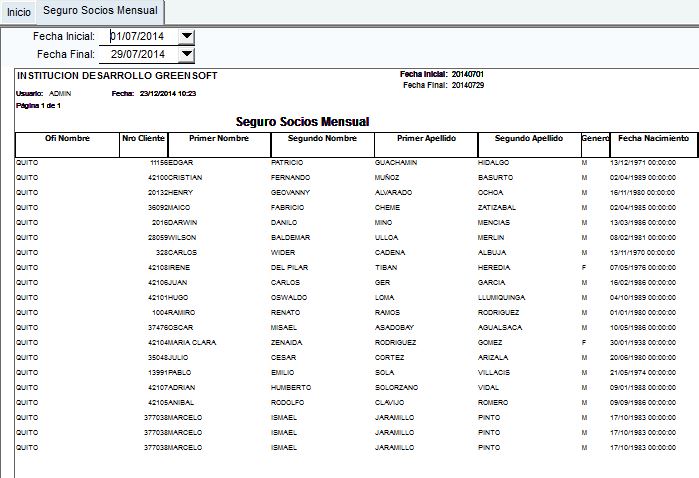Screen dimensions: 699x478
Task: Click the report date 23/12/2014 10:23
Action: (x=168, y=94)
